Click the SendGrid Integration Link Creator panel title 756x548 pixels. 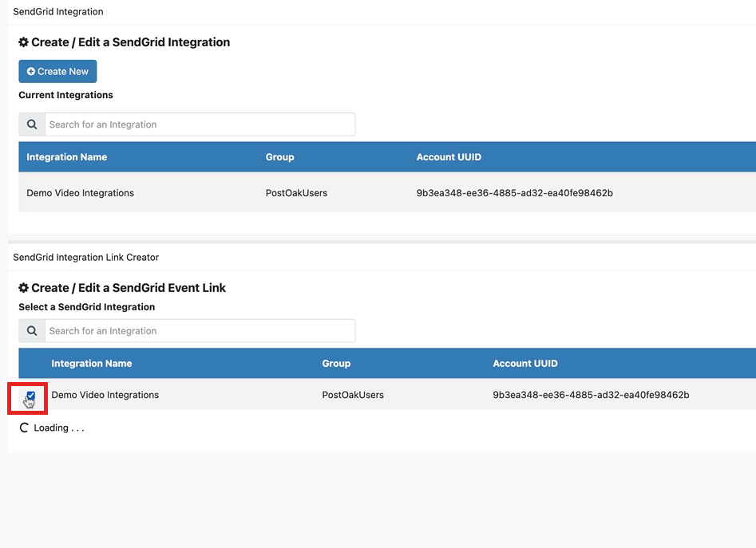[86, 257]
